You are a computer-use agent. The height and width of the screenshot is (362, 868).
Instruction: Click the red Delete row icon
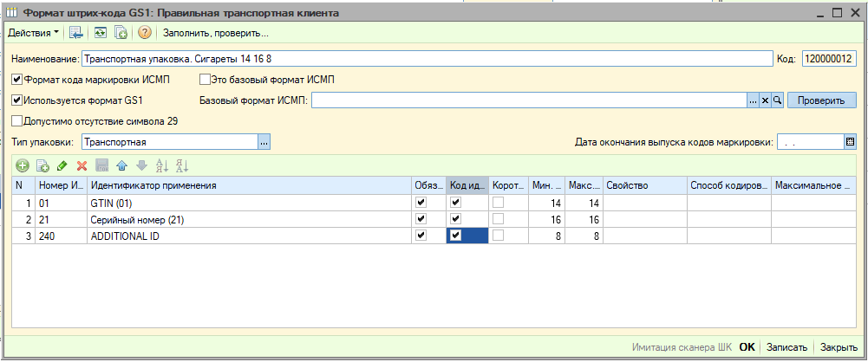82,165
